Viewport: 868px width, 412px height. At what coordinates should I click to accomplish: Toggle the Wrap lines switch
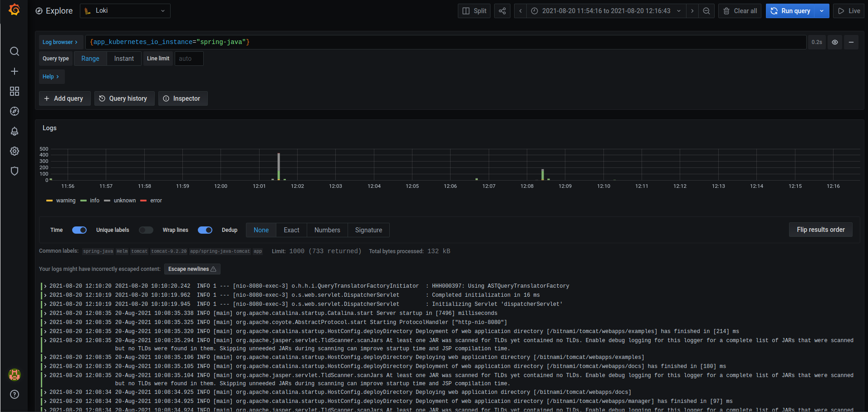(205, 230)
